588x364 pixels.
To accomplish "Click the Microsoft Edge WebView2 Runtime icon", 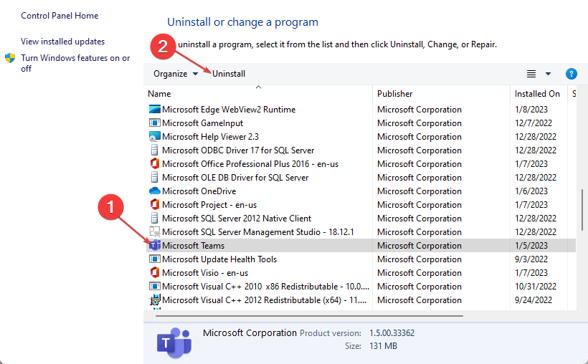I will [154, 110].
